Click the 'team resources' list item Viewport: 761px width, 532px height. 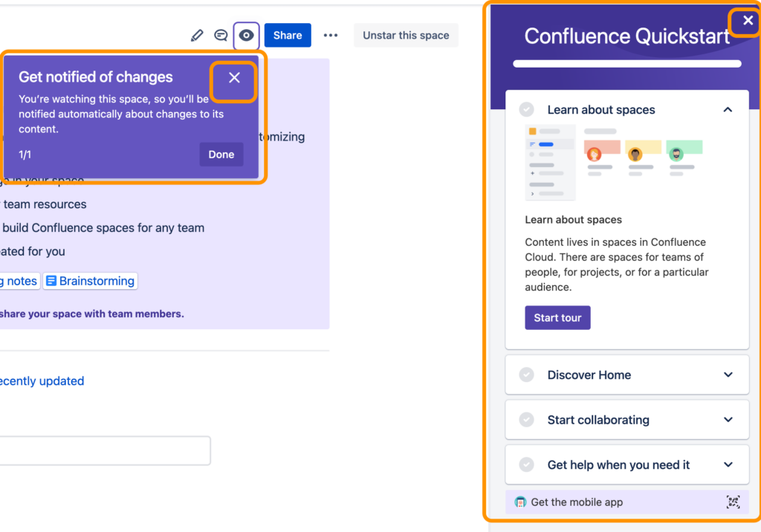[x=44, y=204]
